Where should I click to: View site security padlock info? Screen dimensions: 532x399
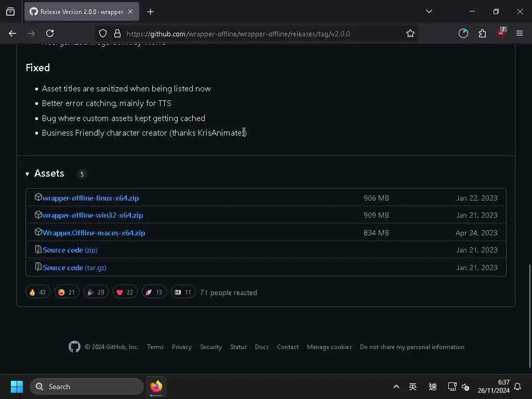(117, 33)
